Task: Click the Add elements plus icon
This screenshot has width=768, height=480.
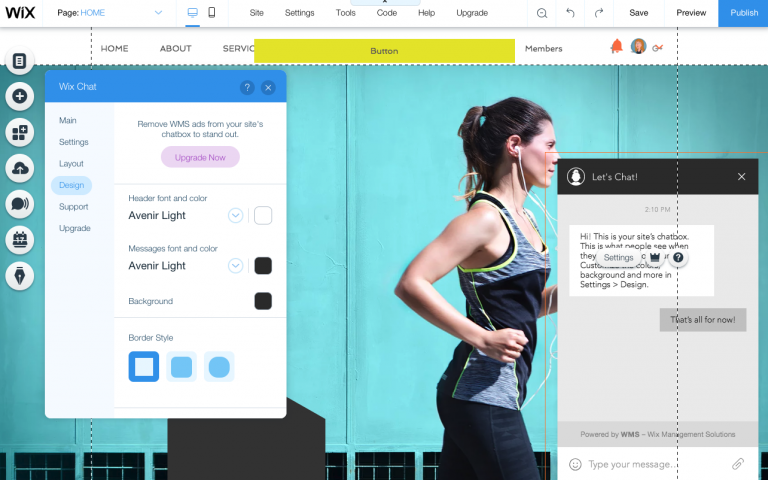Action: [x=20, y=96]
